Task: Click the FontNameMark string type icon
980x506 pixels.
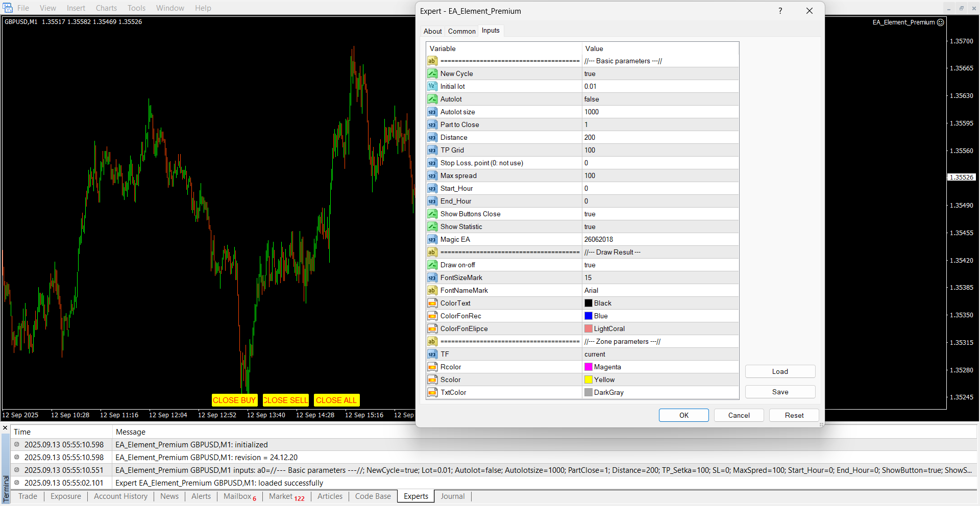Action: click(x=432, y=290)
